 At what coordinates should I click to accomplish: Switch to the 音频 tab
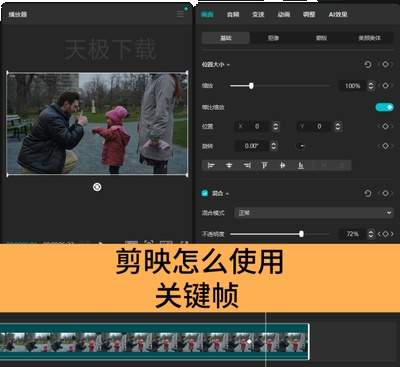click(233, 14)
